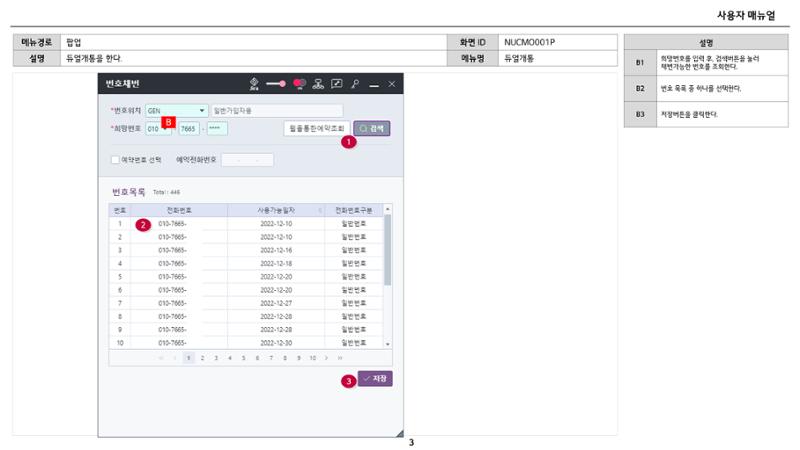The height and width of the screenshot is (450, 800).
Task: Jump to first page with double arrow
Action: (161, 358)
